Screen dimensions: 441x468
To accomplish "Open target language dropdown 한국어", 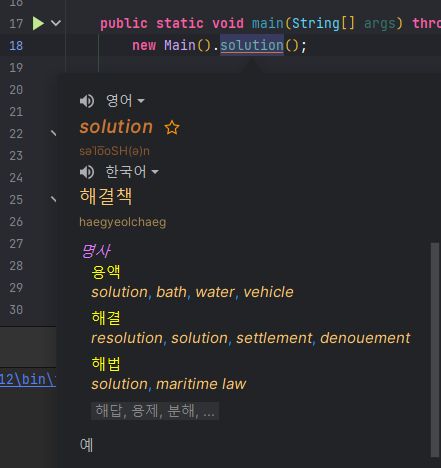I will tap(132, 172).
